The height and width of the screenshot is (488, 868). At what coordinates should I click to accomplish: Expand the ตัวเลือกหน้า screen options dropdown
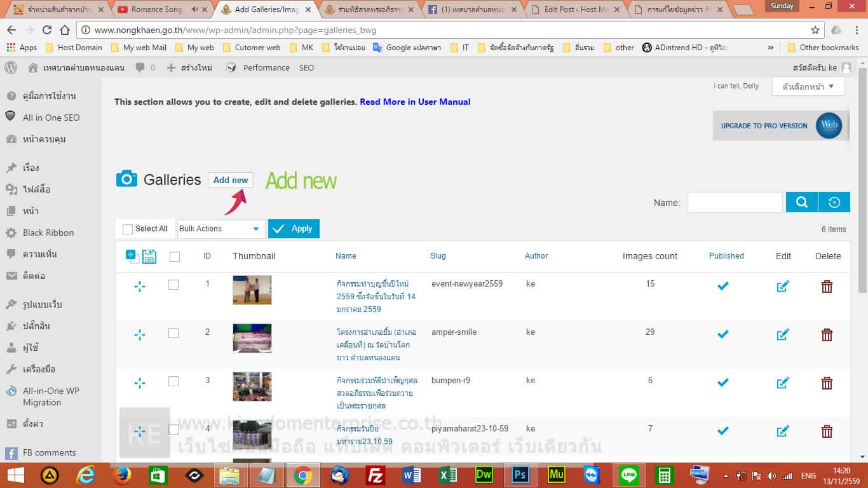[808, 86]
